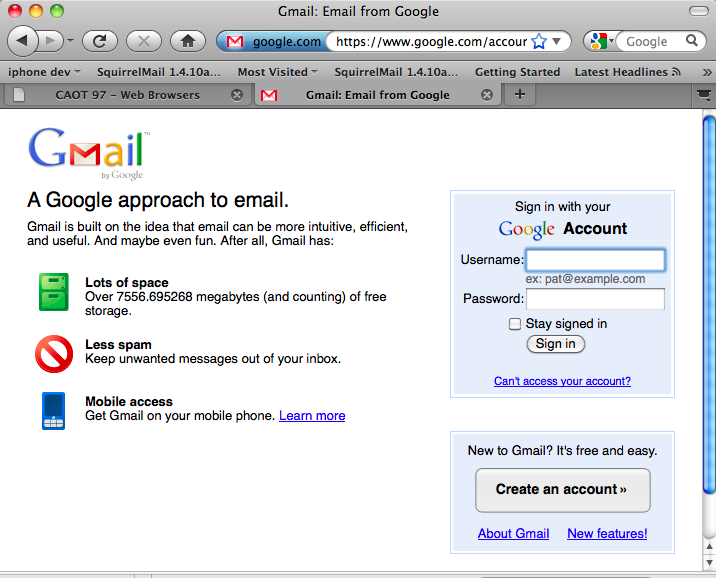Click the red no-spam prohibition icon

(x=54, y=354)
